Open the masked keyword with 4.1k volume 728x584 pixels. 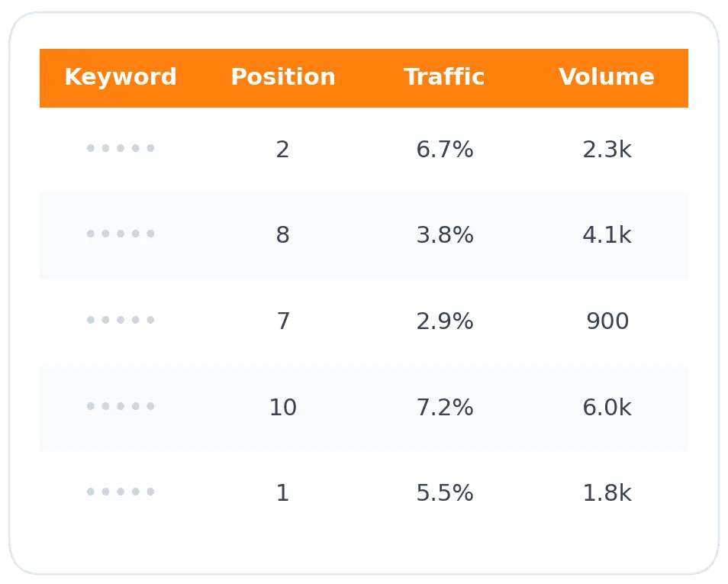(x=121, y=234)
